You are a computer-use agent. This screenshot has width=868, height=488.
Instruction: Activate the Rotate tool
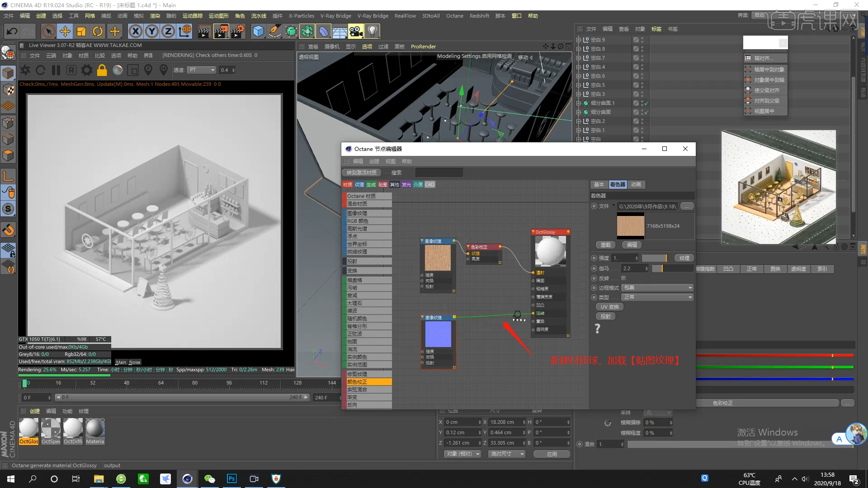(x=98, y=31)
